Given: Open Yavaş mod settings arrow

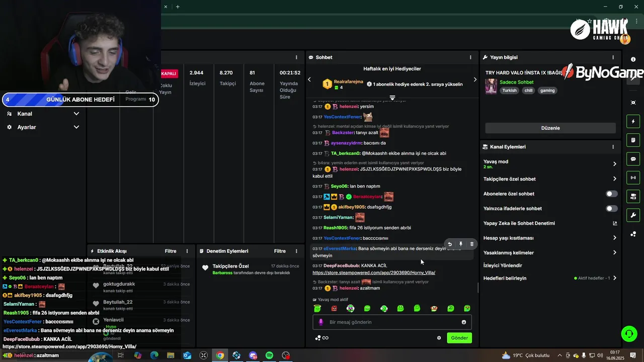Looking at the screenshot, I should click(x=614, y=164).
